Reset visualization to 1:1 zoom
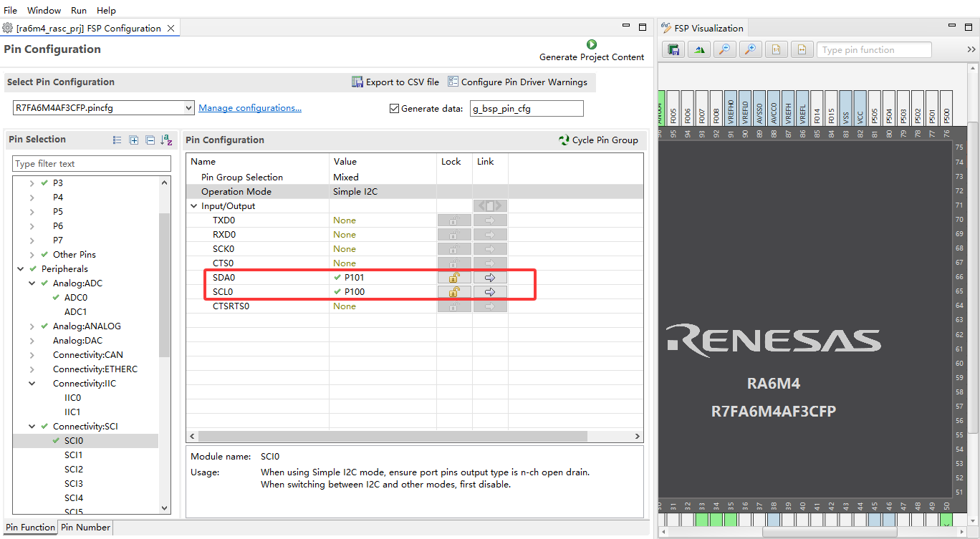The image size is (980, 539). pos(776,49)
